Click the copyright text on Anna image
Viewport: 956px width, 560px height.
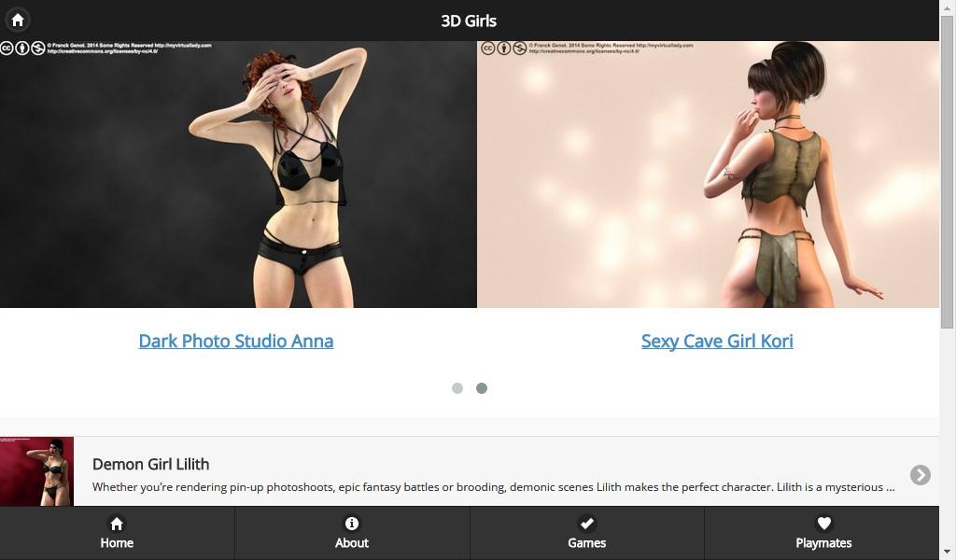[x=129, y=49]
